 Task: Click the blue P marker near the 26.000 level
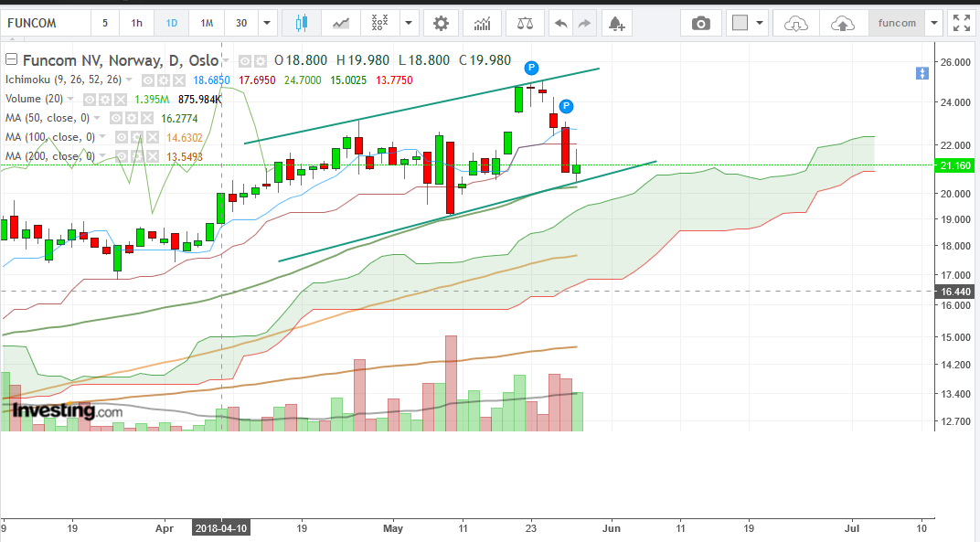531,68
